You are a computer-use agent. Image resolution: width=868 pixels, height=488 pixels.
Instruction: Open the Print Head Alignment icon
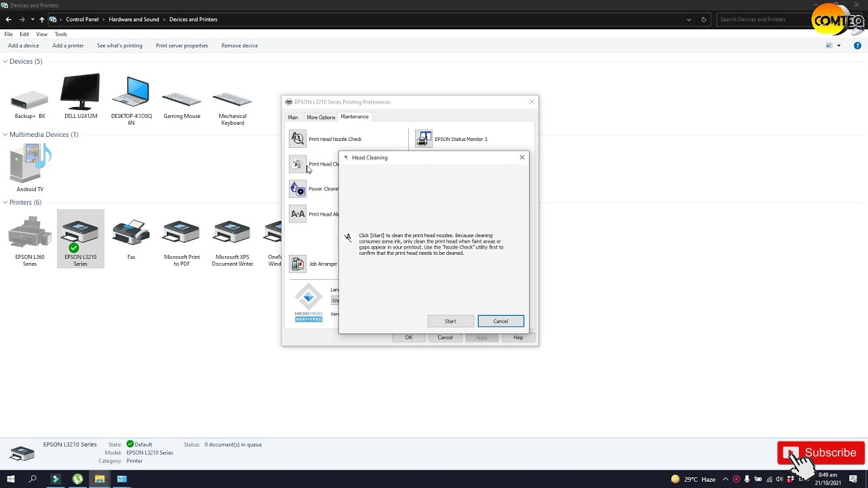click(298, 214)
